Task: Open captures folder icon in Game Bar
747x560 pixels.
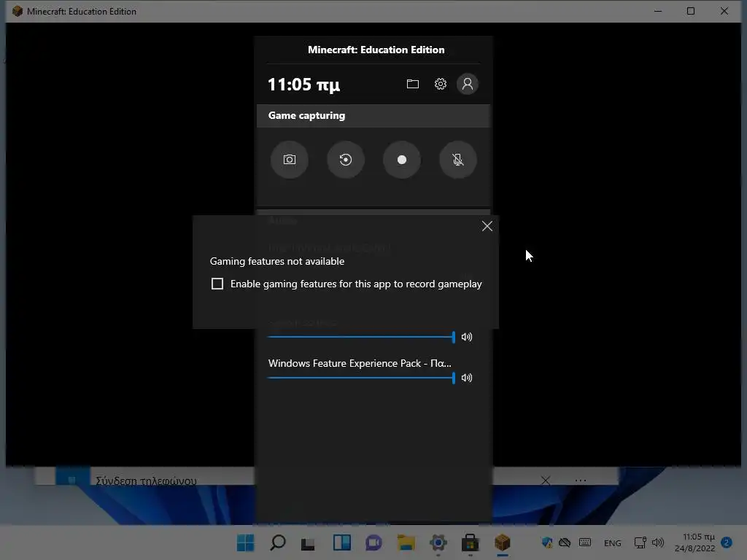Action: coord(413,85)
